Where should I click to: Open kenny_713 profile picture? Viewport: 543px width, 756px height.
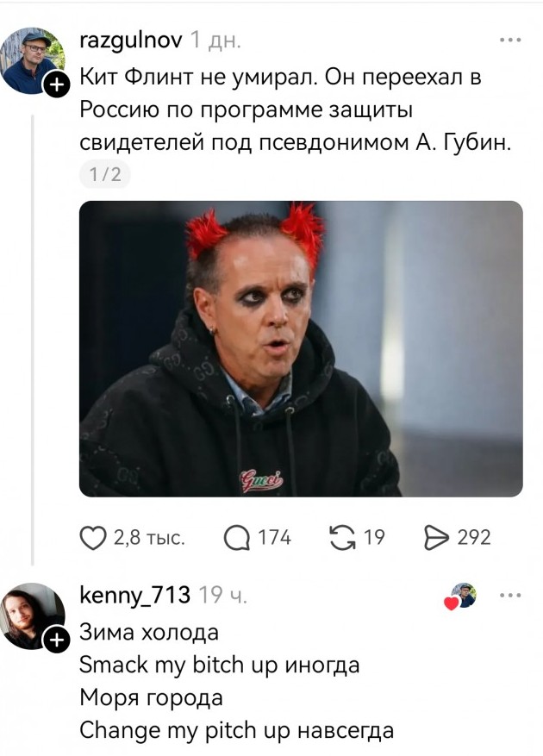pos(32,615)
